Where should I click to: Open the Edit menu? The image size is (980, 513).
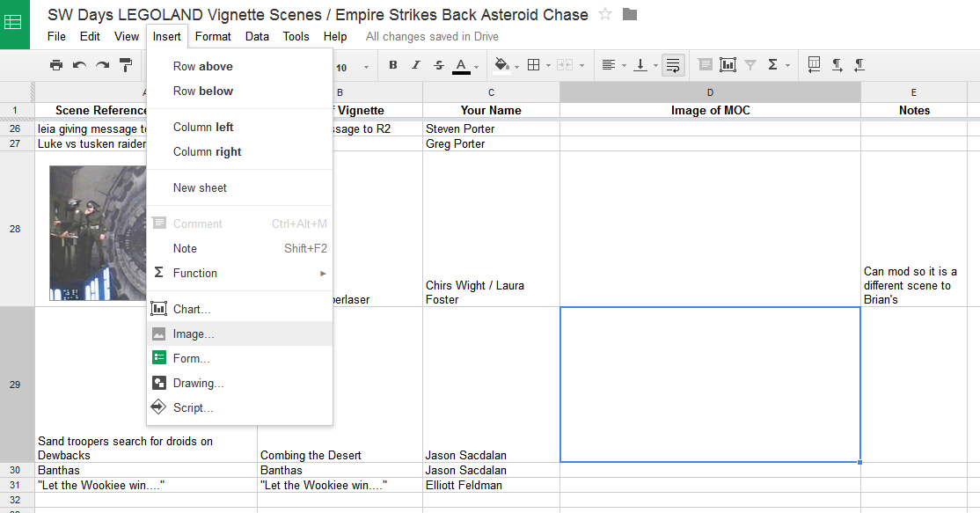(x=90, y=36)
